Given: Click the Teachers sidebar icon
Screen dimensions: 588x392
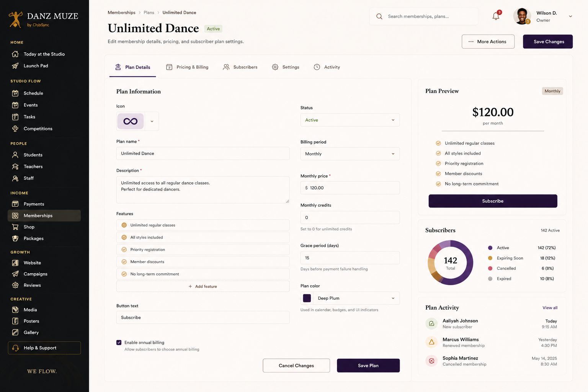Looking at the screenshot, I should [15, 167].
